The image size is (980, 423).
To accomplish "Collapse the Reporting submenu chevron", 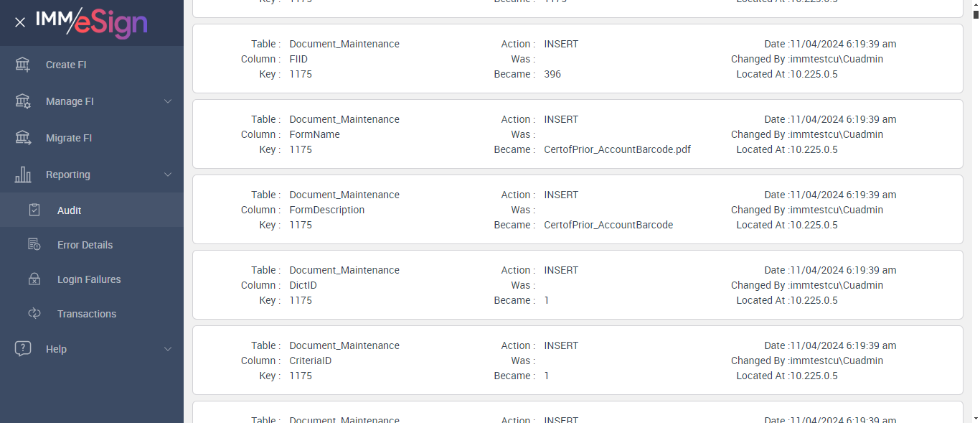I will [168, 175].
